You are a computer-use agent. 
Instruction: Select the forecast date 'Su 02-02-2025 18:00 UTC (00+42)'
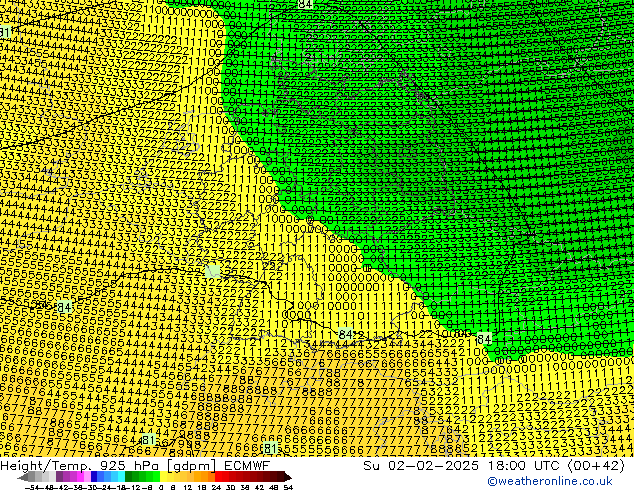coord(494,465)
